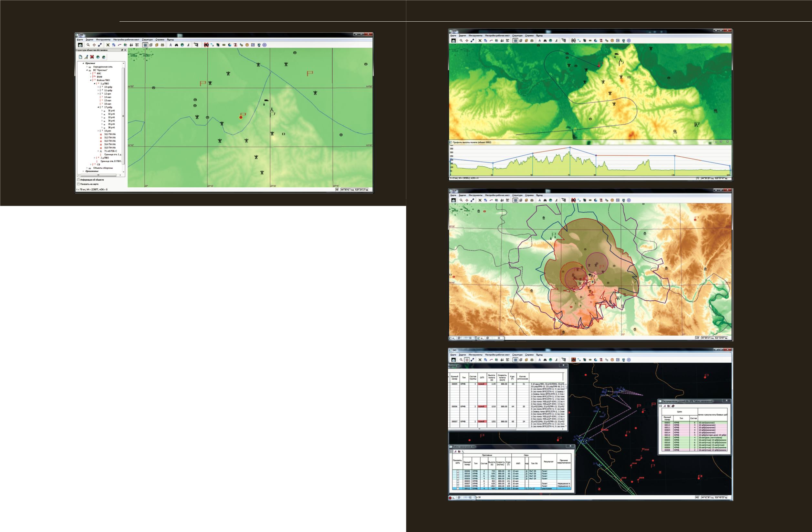
Task: Enable 'Информация об объекте' checkbox
Action: pos(78,180)
